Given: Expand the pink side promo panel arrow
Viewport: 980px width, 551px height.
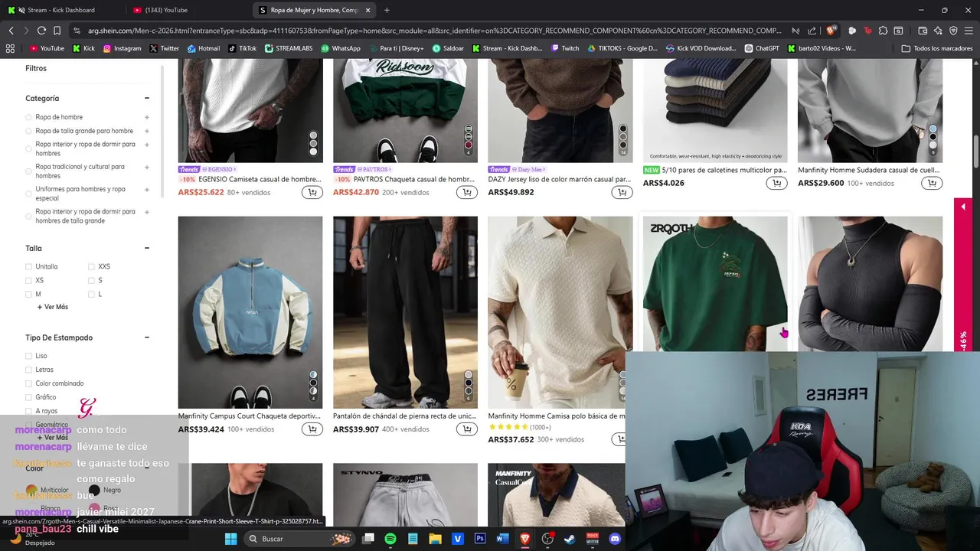Looking at the screenshot, I should 963,207.
